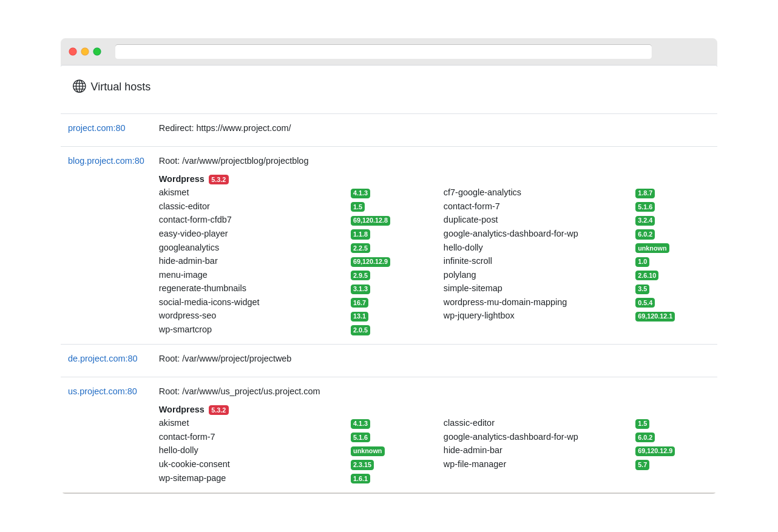Click classic-editor under us.project.com
This screenshot has width=778, height=532.
pos(469,423)
